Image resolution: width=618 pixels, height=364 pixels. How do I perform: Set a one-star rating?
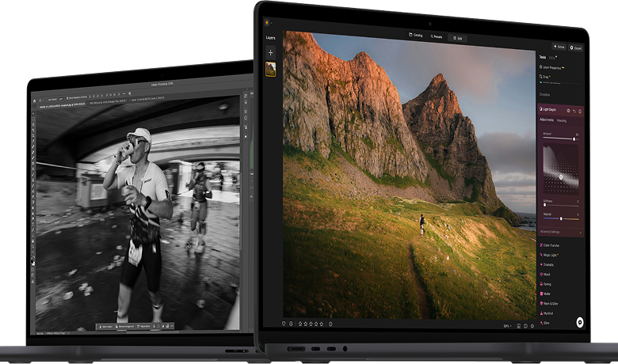pyautogui.click(x=300, y=324)
